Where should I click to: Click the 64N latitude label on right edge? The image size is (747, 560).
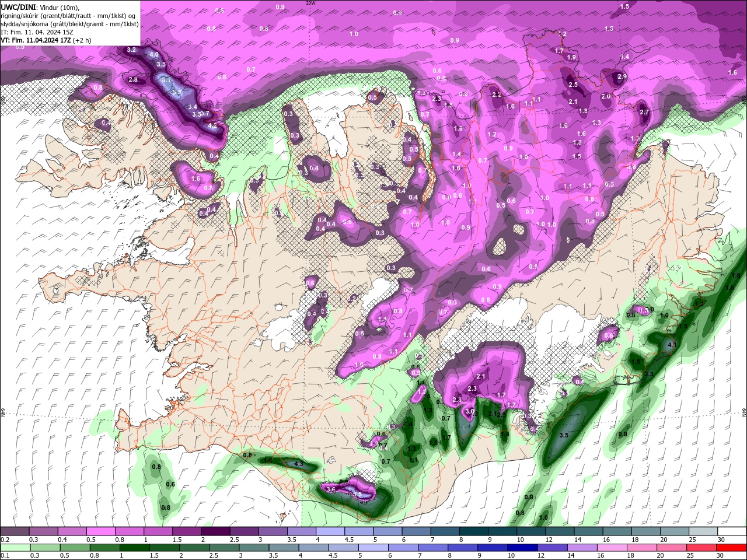click(x=744, y=412)
